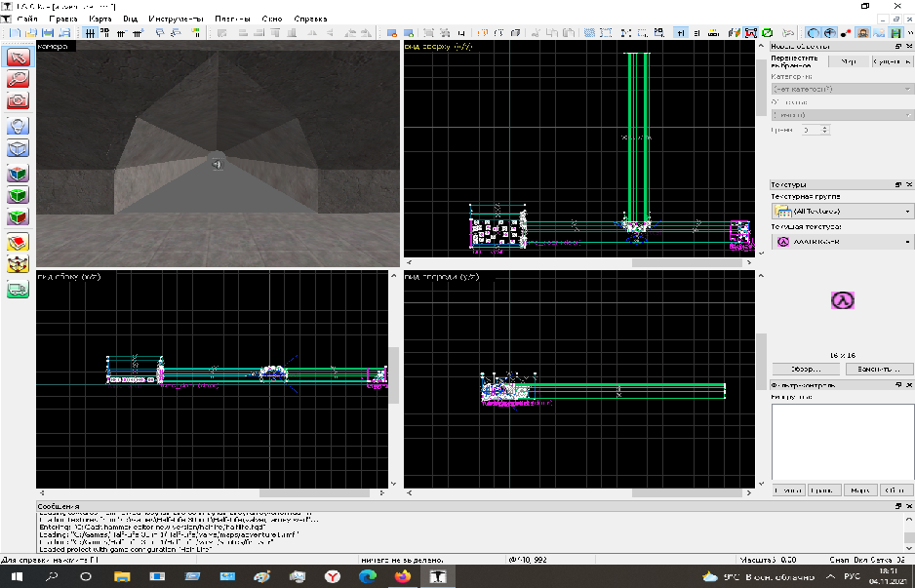The height and width of the screenshot is (588, 915).
Task: Float the Текстуры panel
Action: point(898,184)
